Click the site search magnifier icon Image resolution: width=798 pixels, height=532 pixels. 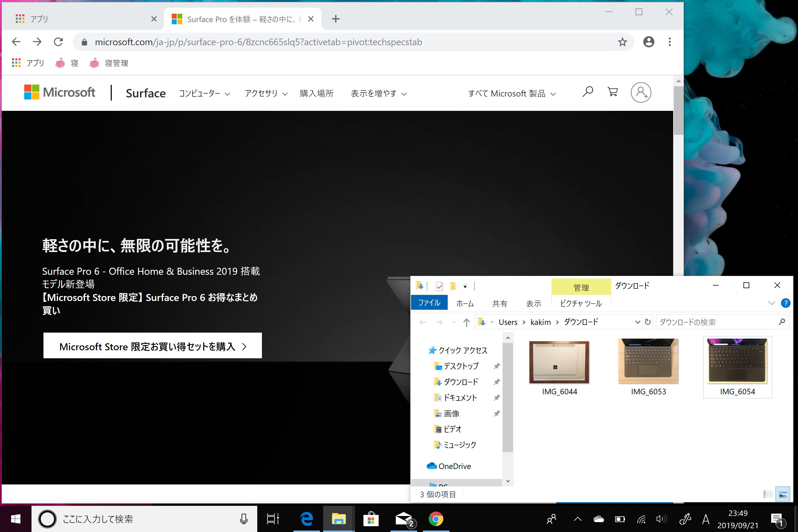588,92
